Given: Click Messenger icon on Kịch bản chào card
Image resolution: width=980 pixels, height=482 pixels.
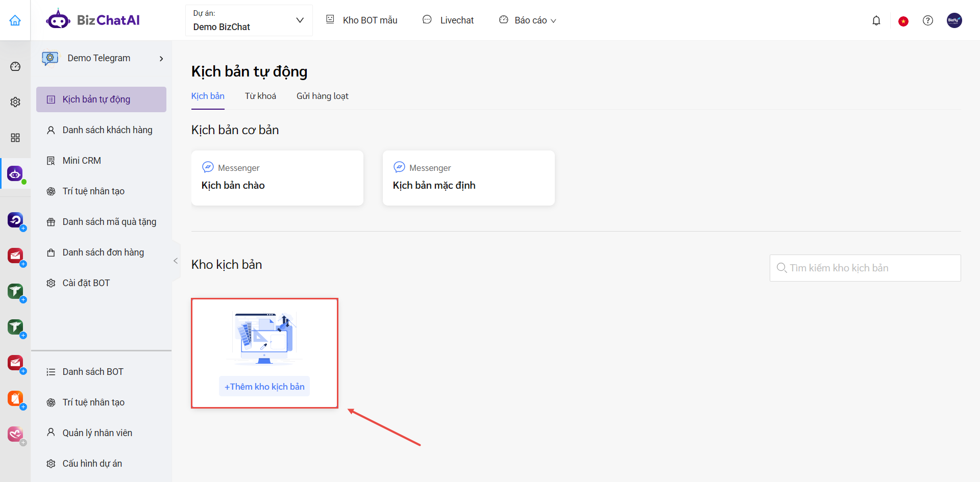Looking at the screenshot, I should [208, 167].
